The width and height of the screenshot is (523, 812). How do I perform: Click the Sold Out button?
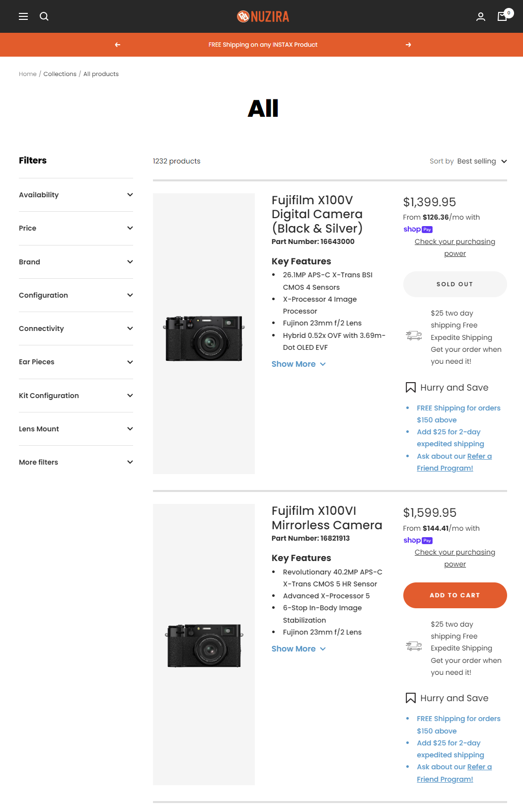click(455, 284)
